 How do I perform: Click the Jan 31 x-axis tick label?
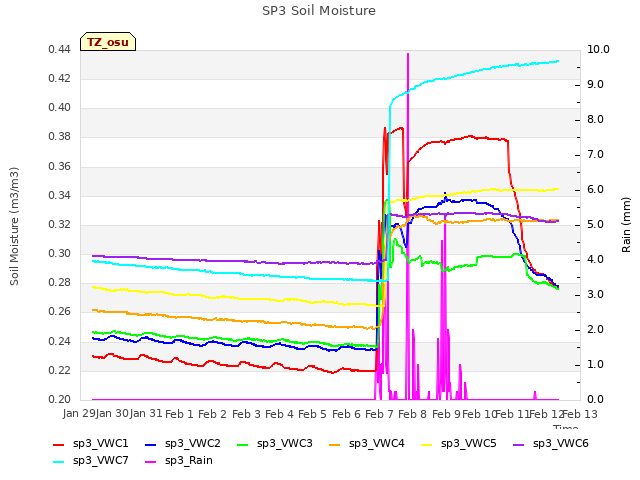click(x=146, y=414)
